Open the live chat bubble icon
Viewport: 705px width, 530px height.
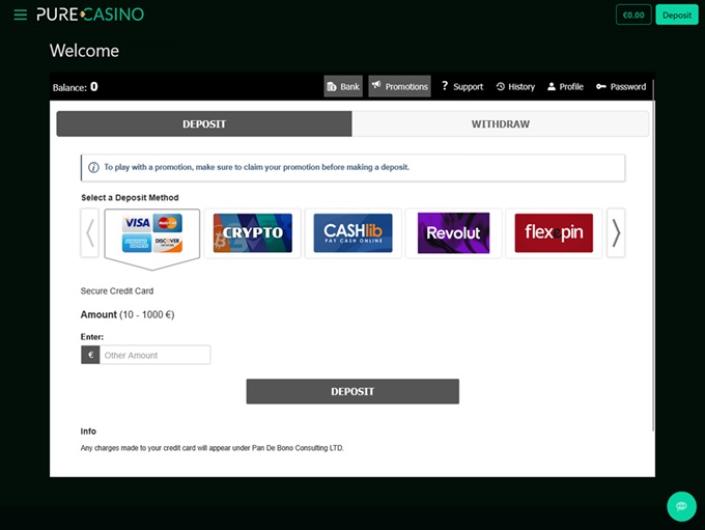point(681,505)
